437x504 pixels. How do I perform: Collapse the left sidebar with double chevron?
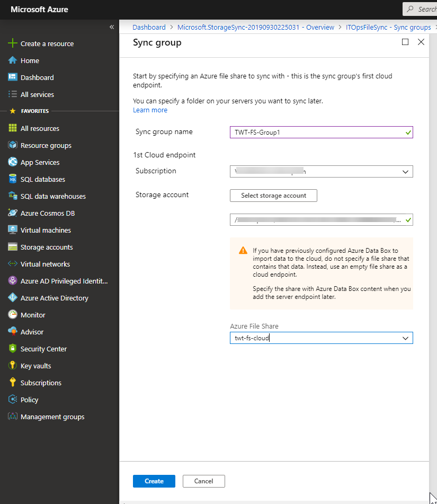click(112, 27)
